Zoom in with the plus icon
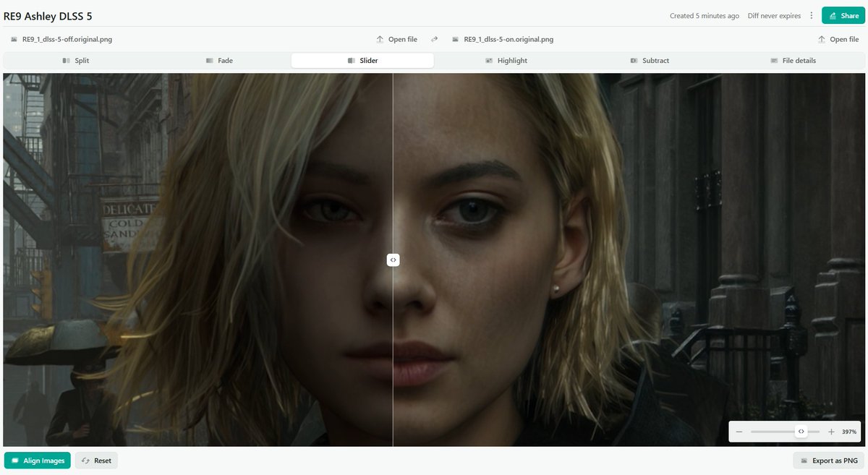868x475 pixels. pyautogui.click(x=831, y=432)
